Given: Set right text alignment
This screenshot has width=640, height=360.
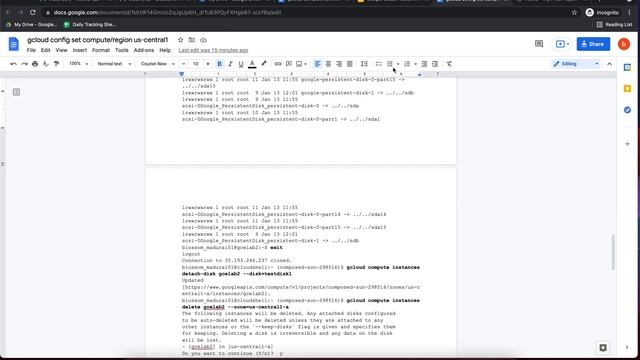Looking at the screenshot, I should [x=339, y=64].
